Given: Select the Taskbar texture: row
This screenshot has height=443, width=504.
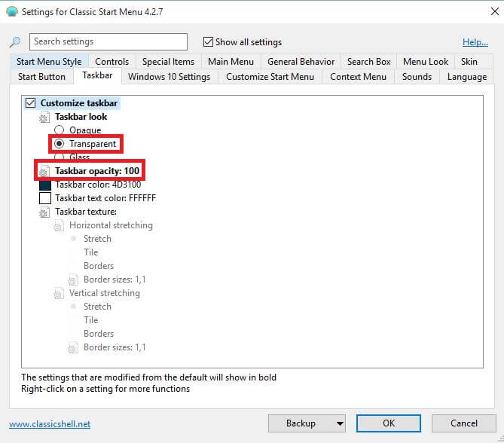Looking at the screenshot, I should click(x=86, y=212).
